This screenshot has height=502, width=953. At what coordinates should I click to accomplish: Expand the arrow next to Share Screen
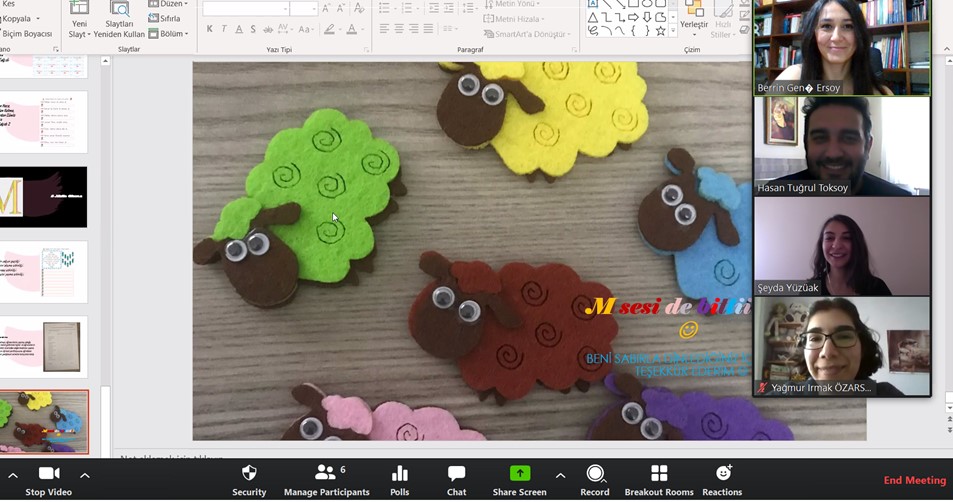click(560, 475)
